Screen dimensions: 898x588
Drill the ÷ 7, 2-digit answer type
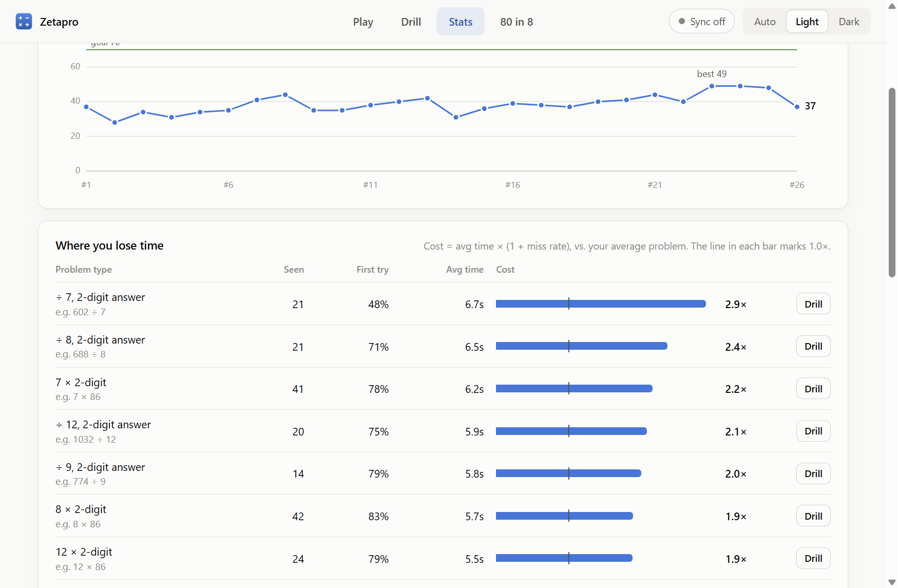tap(813, 304)
